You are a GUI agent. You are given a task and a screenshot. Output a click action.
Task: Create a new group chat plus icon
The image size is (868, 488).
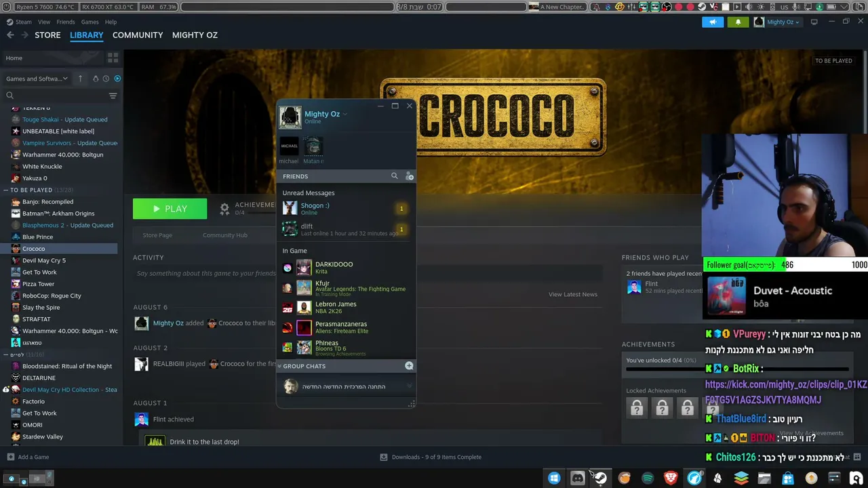coord(409,366)
